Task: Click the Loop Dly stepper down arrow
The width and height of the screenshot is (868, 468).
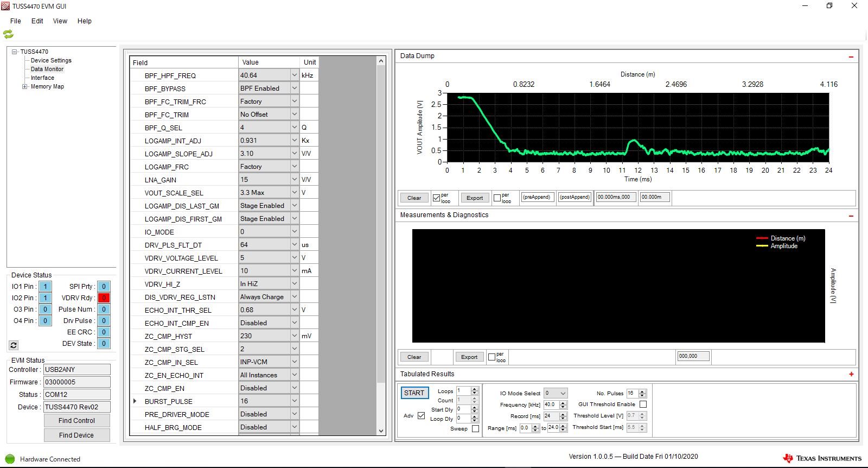Action: click(475, 421)
